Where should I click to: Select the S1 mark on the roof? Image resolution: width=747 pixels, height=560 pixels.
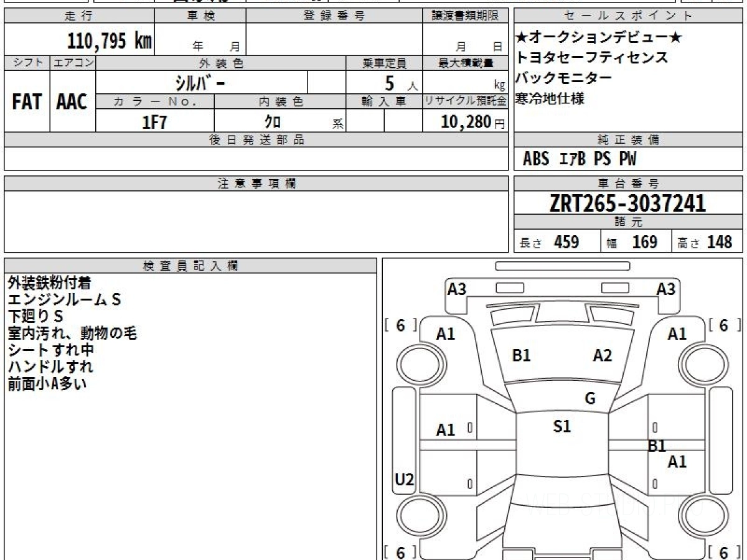[562, 426]
